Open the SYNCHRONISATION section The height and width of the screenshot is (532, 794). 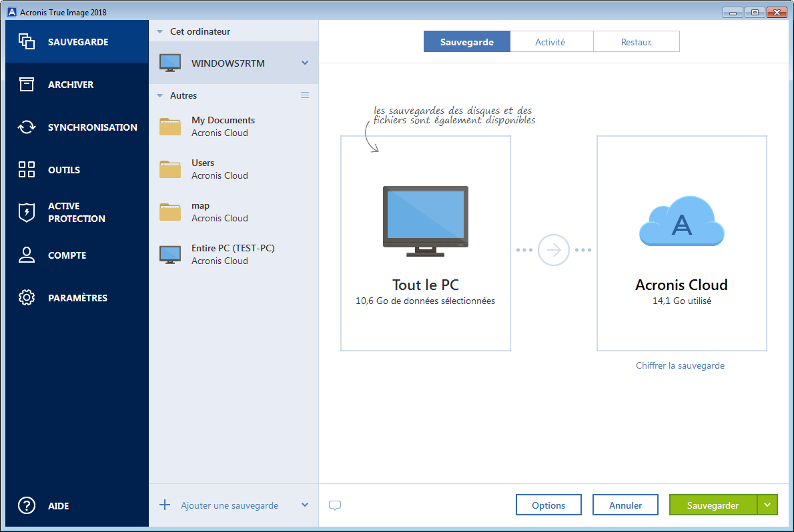coord(77,127)
